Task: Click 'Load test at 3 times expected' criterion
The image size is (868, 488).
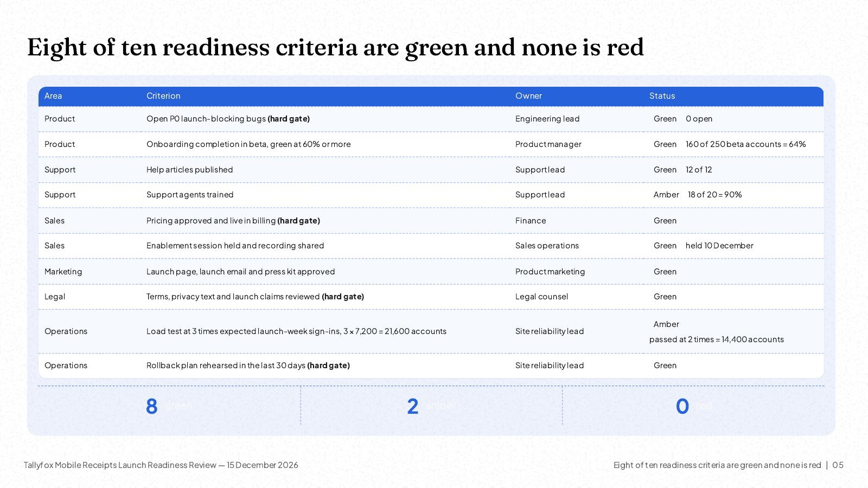Action: 296,331
